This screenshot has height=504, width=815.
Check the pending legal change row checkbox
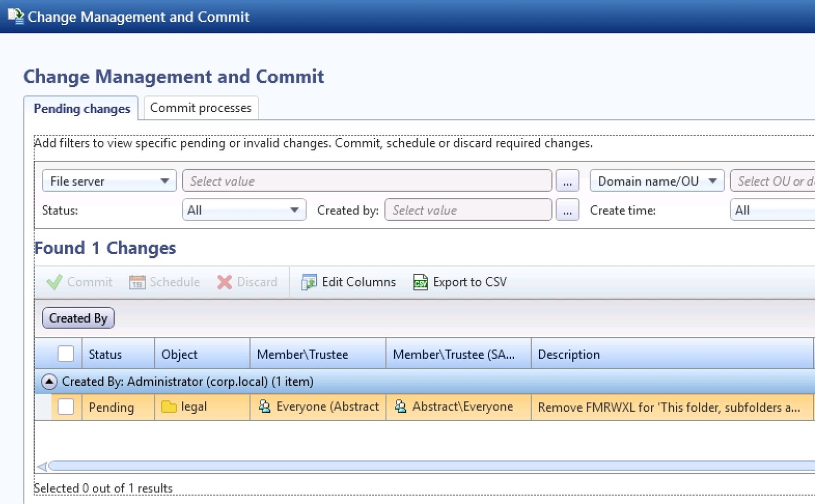[66, 406]
